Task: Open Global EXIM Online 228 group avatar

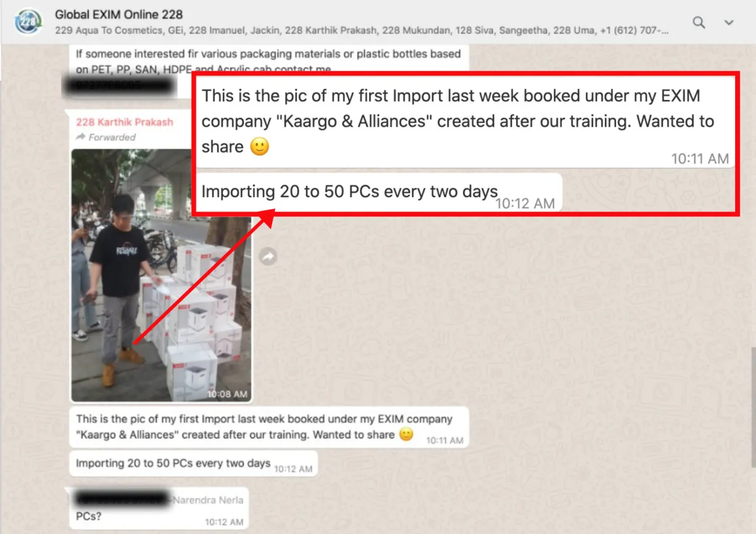Action: pyautogui.click(x=27, y=22)
